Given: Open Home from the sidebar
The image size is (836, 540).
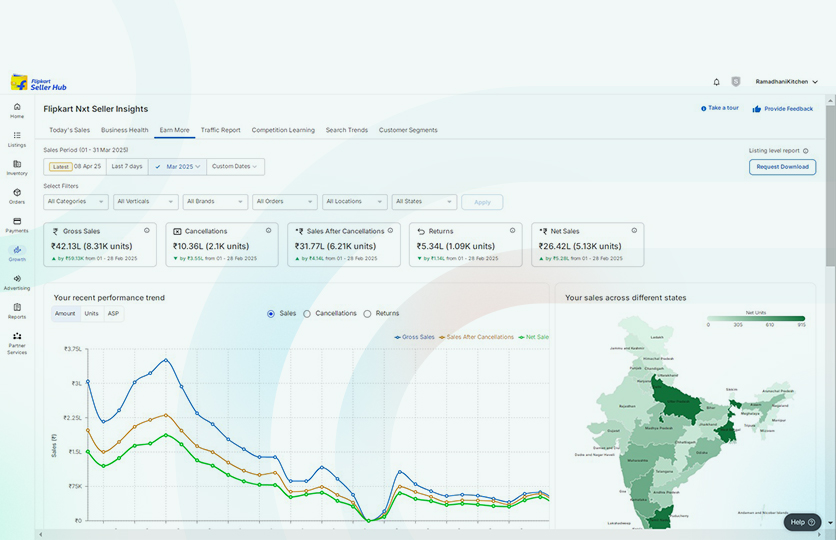Looking at the screenshot, I should (x=17, y=109).
